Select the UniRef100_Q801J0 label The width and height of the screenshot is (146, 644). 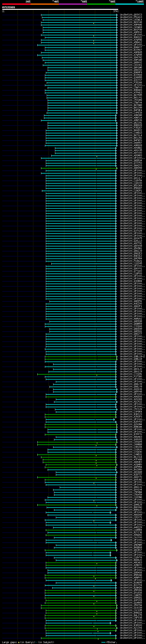[x=131, y=369]
